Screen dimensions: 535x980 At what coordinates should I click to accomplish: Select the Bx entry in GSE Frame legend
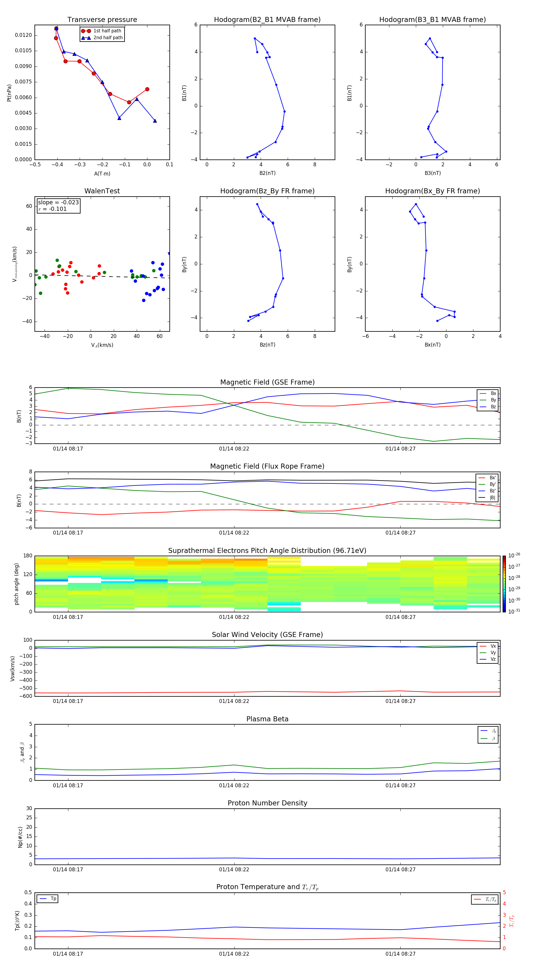pos(488,393)
